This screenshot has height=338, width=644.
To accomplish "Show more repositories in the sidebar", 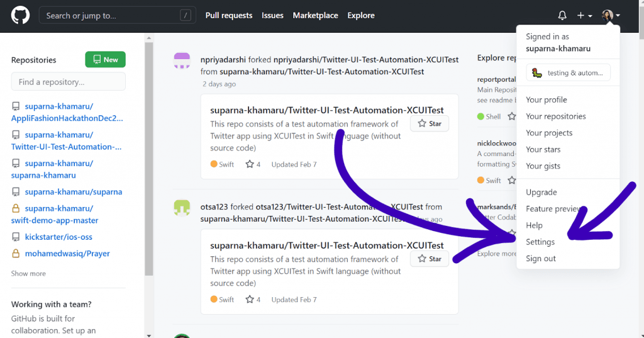I will (x=28, y=273).
